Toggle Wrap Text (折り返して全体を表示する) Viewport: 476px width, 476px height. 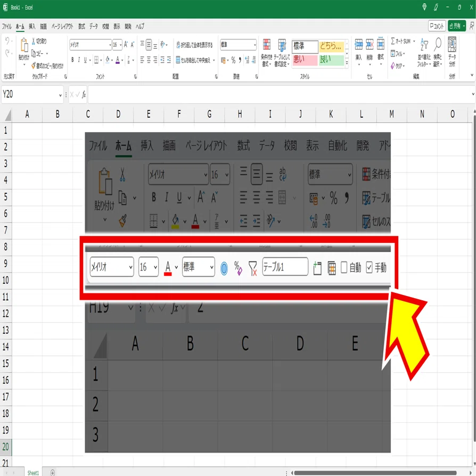(194, 45)
